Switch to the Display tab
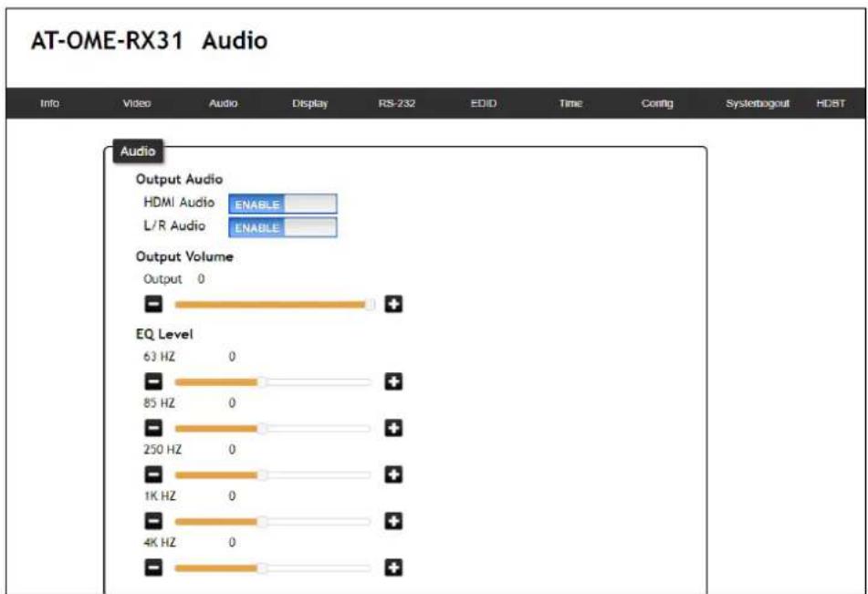The height and width of the screenshot is (594, 868). click(310, 103)
